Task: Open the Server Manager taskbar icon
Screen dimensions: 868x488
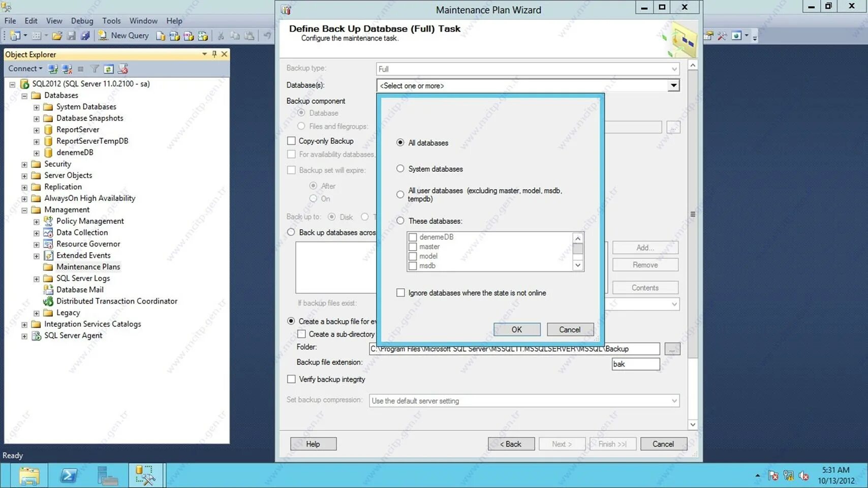Action: pyautogui.click(x=107, y=476)
